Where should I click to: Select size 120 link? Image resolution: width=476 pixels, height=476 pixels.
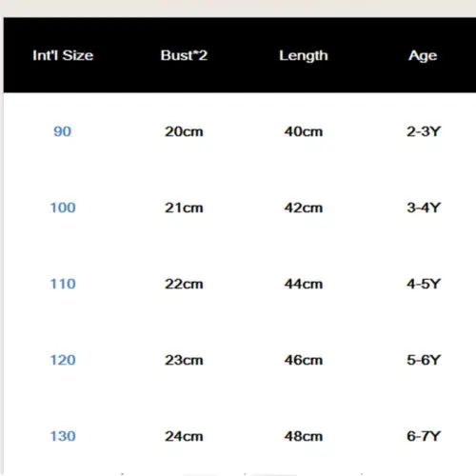(63, 360)
